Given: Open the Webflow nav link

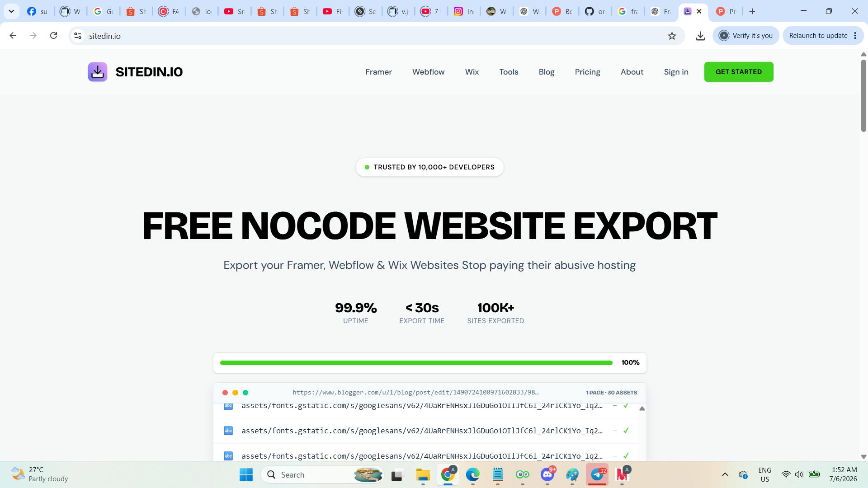Looking at the screenshot, I should pyautogui.click(x=428, y=72).
